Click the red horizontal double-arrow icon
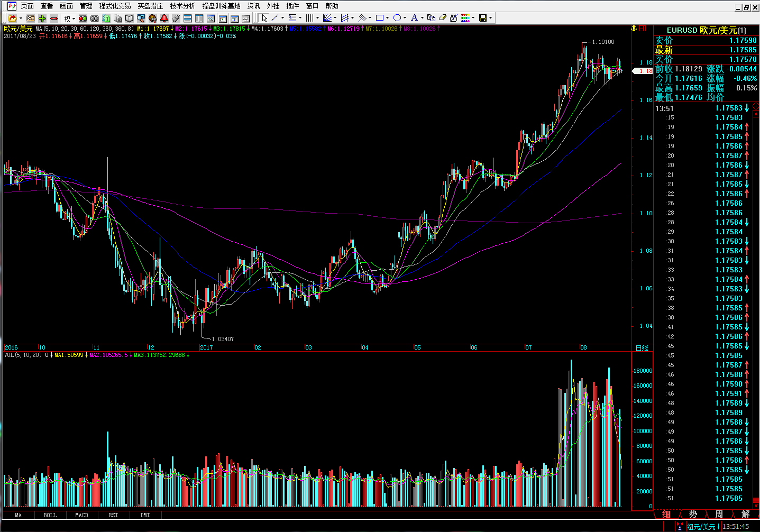Screen dimensions: 760x532 (x=54, y=19)
